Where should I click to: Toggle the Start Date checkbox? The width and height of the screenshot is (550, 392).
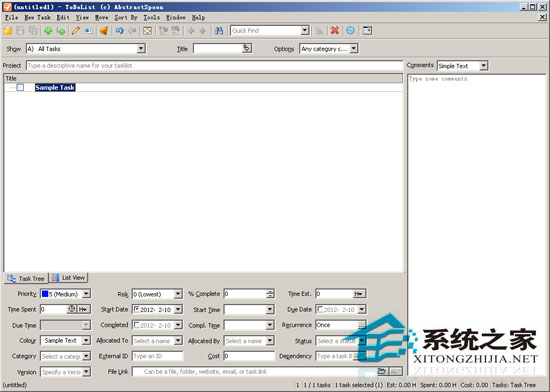point(137,309)
